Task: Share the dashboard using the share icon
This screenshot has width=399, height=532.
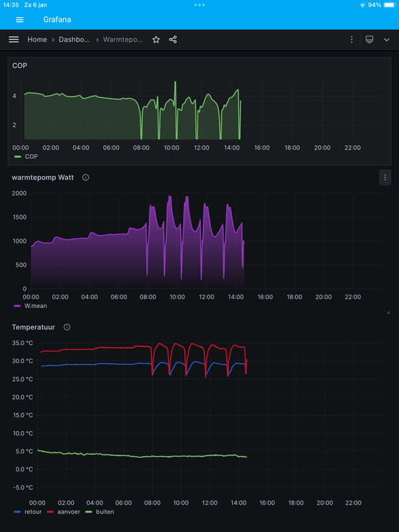Action: pyautogui.click(x=173, y=40)
